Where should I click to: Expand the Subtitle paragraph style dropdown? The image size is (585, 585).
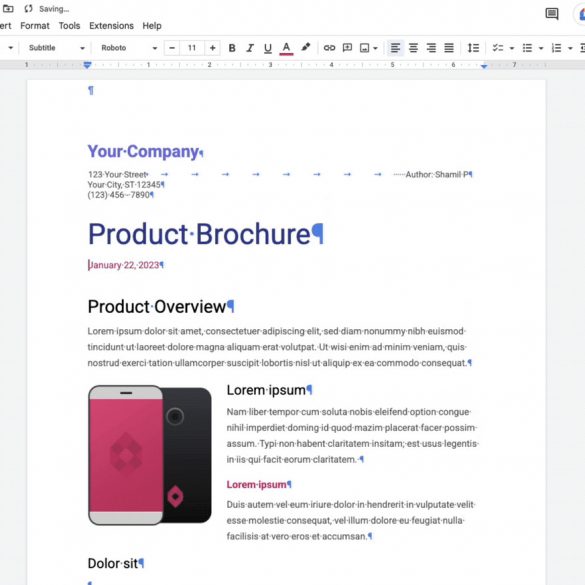(x=57, y=48)
